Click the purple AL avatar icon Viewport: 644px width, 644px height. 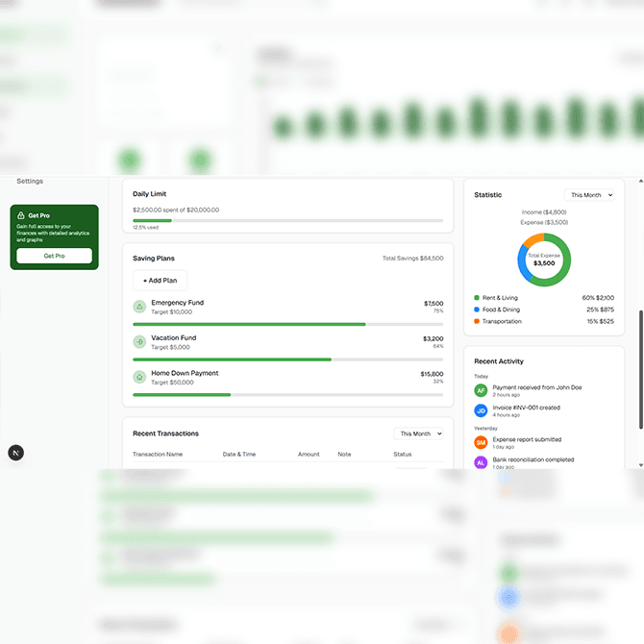point(481,462)
